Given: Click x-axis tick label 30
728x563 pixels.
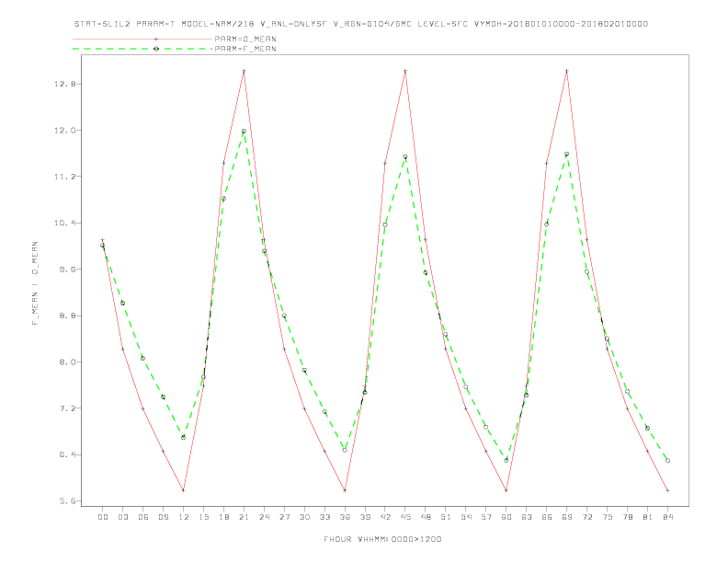Looking at the screenshot, I should click(x=304, y=517).
